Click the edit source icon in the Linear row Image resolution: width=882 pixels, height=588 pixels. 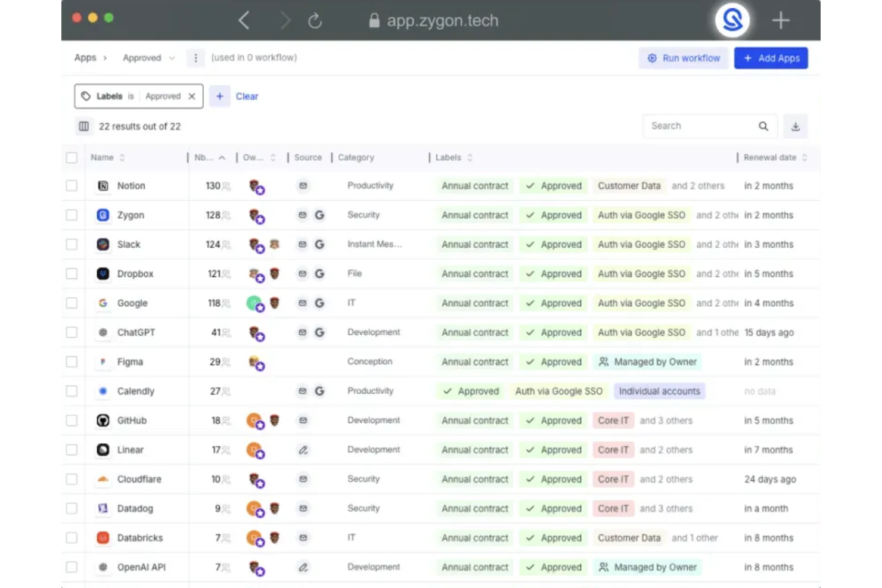(303, 450)
